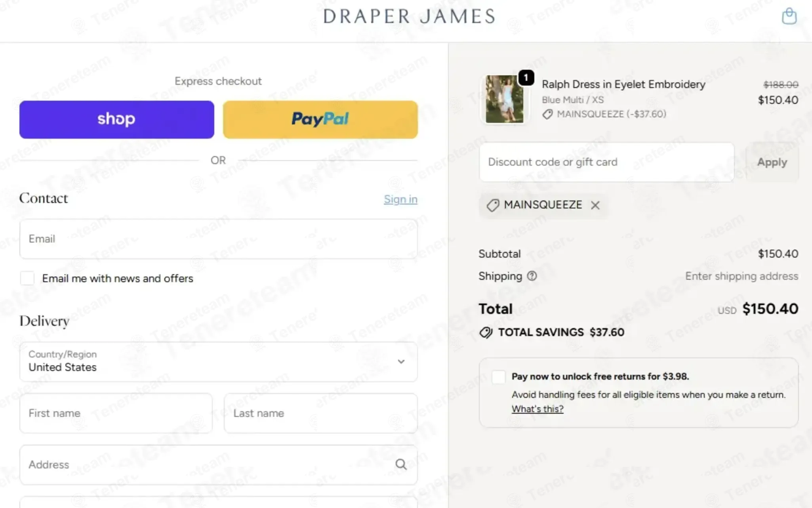The height and width of the screenshot is (508, 812).
Task: Click the 'Express checkout' heading
Action: (x=218, y=81)
